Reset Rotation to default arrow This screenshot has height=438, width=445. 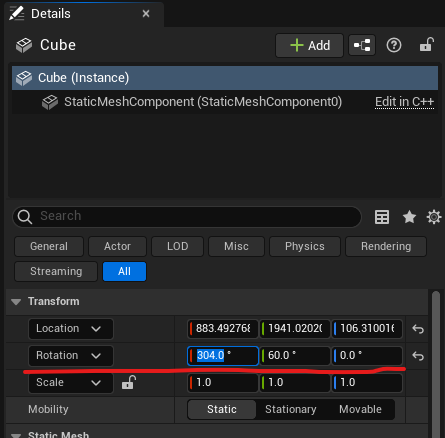pos(418,356)
